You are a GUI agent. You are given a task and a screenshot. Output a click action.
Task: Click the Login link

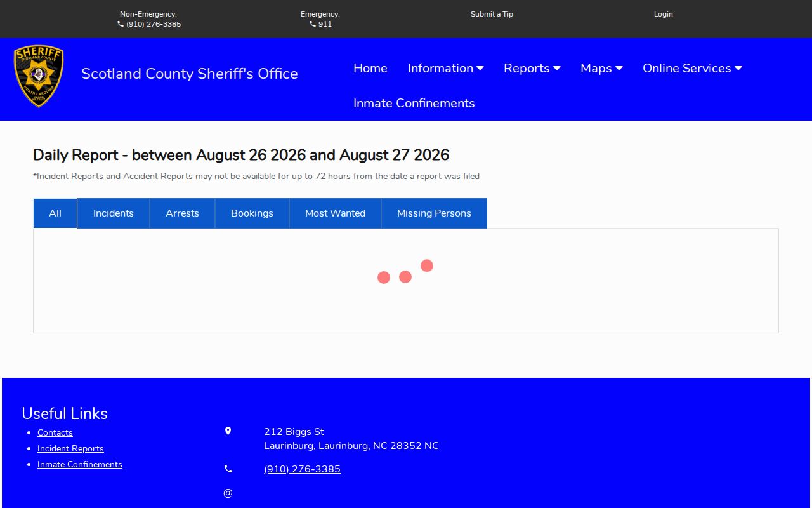click(664, 14)
